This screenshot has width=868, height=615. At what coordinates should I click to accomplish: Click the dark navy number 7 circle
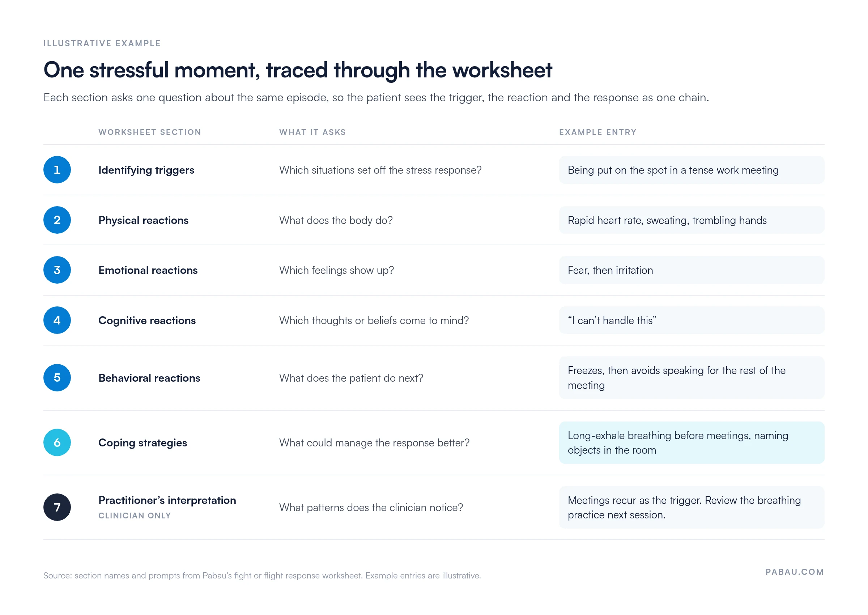coord(57,508)
